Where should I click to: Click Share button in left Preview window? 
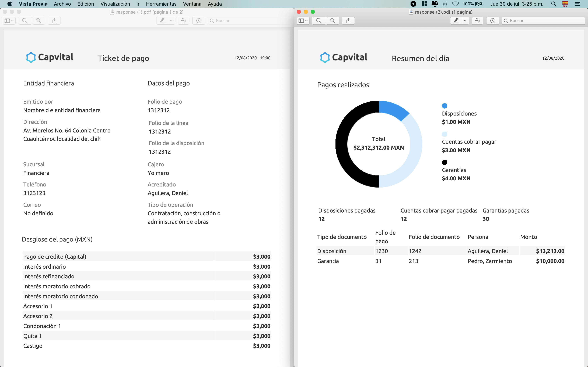pyautogui.click(x=54, y=21)
